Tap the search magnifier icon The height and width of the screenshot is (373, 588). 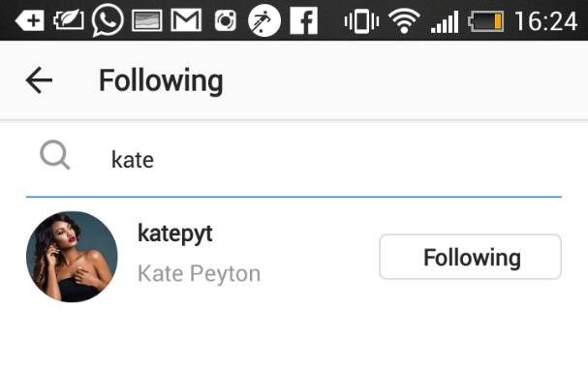[55, 154]
